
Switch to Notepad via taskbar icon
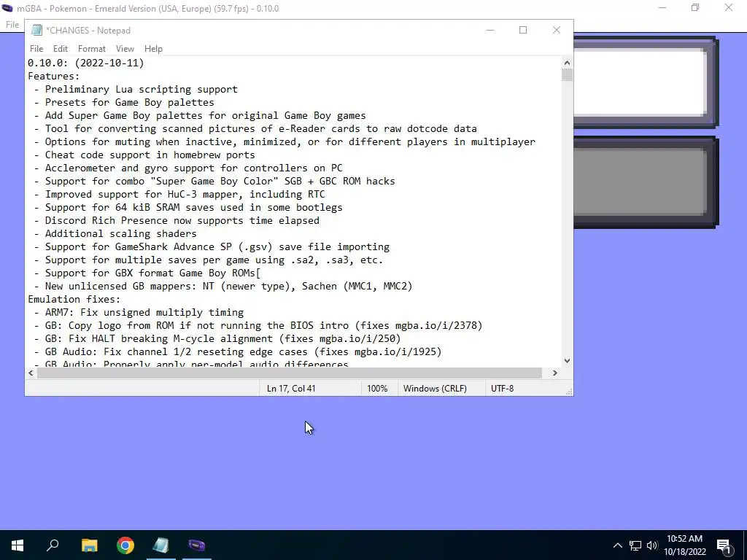coord(161,545)
